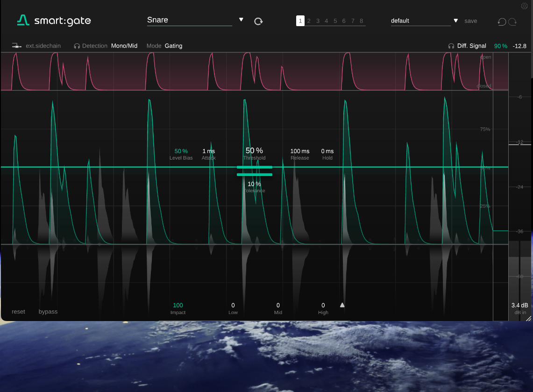Click the Detection headphone listen icon
The image size is (533, 392).
77,46
